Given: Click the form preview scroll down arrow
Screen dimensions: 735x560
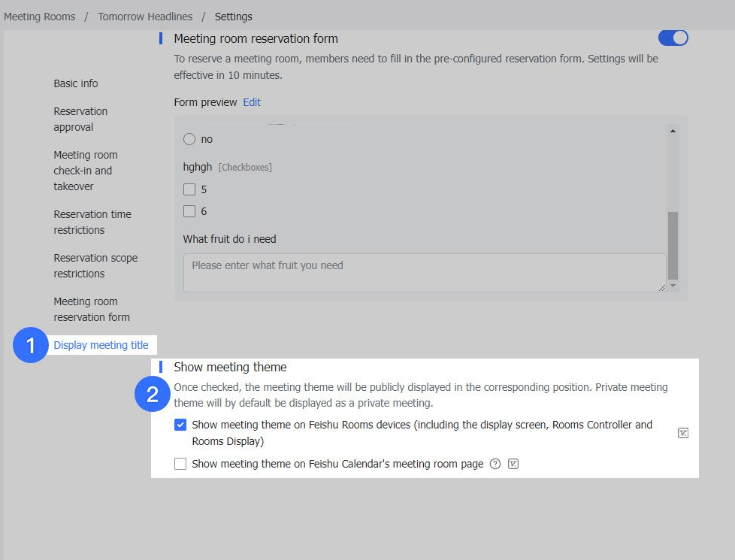Looking at the screenshot, I should click(673, 286).
